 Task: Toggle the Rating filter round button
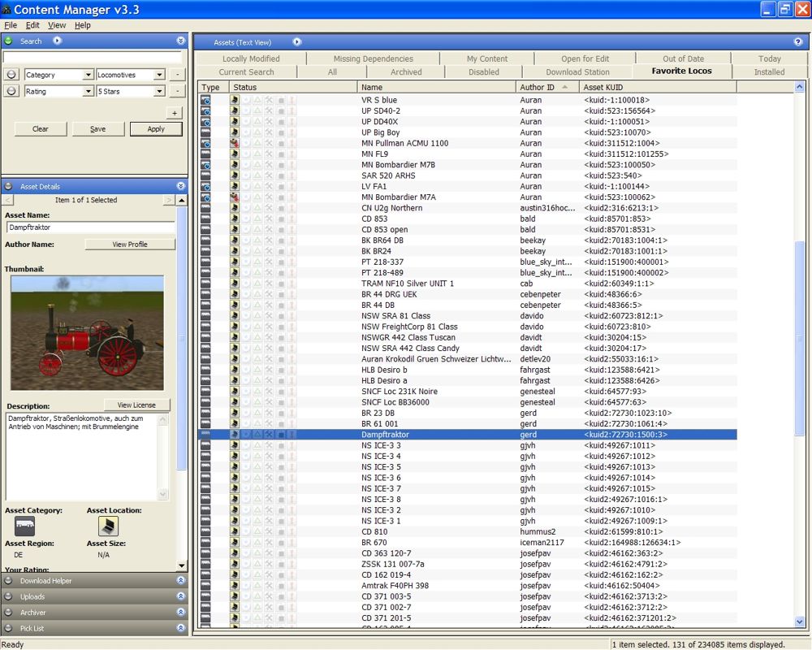(x=12, y=92)
